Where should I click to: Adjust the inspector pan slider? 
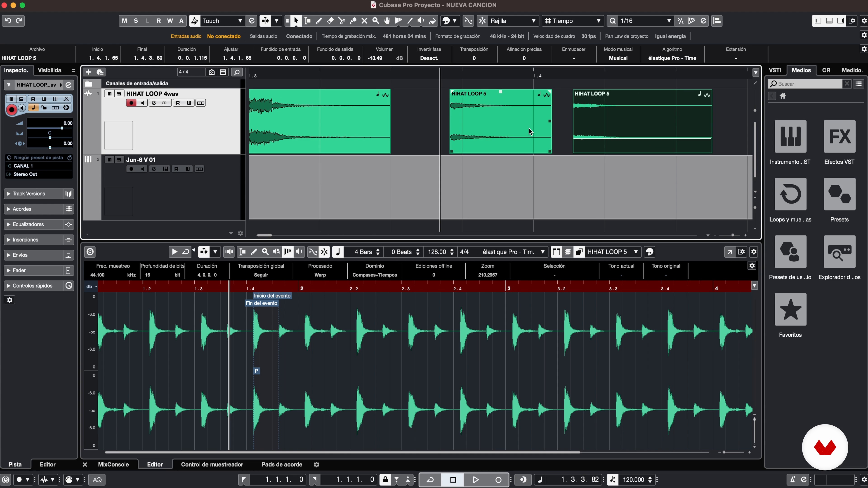(50, 138)
